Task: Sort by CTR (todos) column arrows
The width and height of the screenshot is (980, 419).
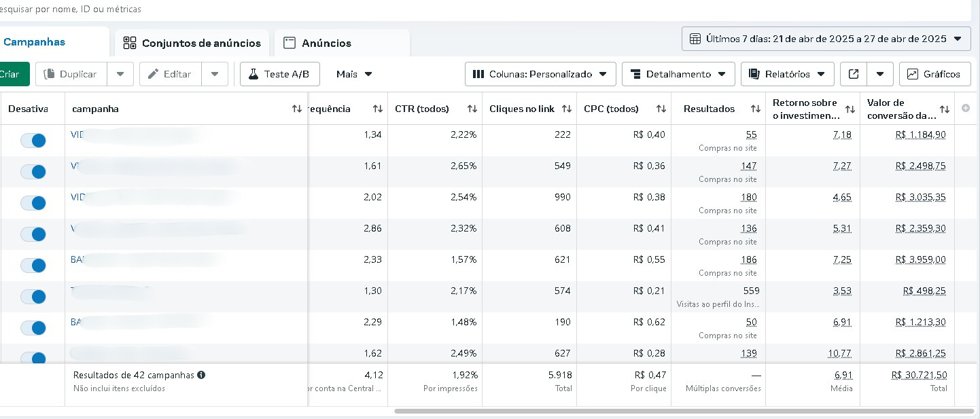Action: coord(471,109)
